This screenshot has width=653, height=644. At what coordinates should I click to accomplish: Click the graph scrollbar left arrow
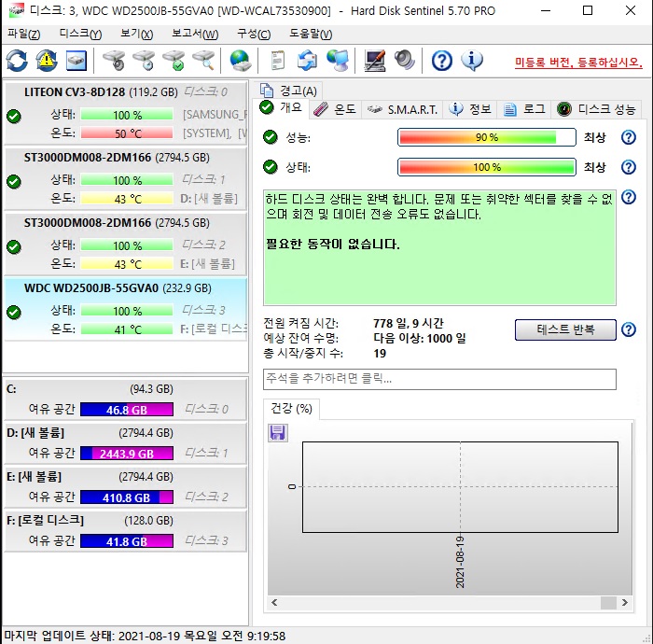coord(274,602)
